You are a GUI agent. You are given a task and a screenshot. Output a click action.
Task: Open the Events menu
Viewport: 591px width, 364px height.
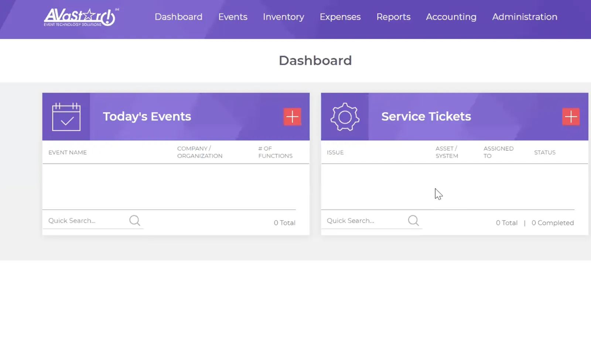pos(233,17)
